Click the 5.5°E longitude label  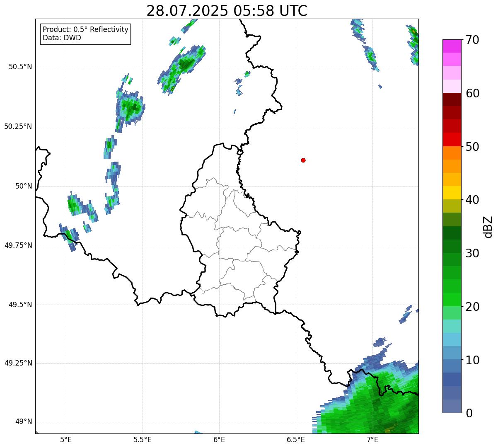pyautogui.click(x=143, y=439)
